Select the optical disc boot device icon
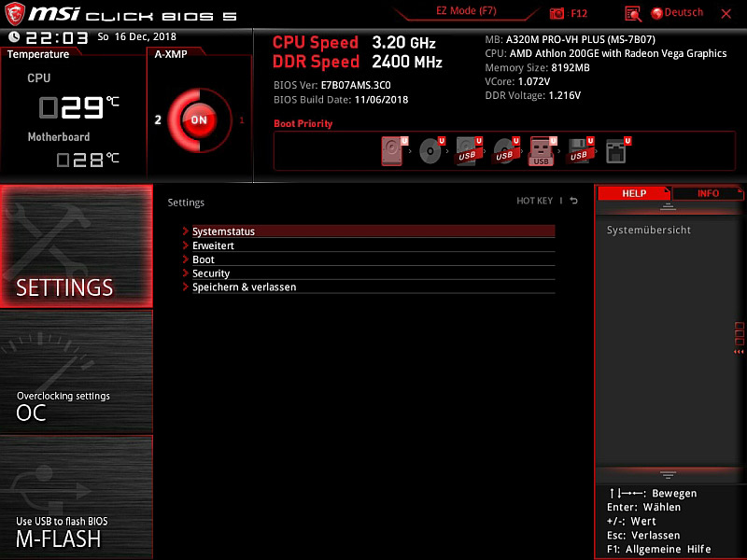 click(430, 151)
